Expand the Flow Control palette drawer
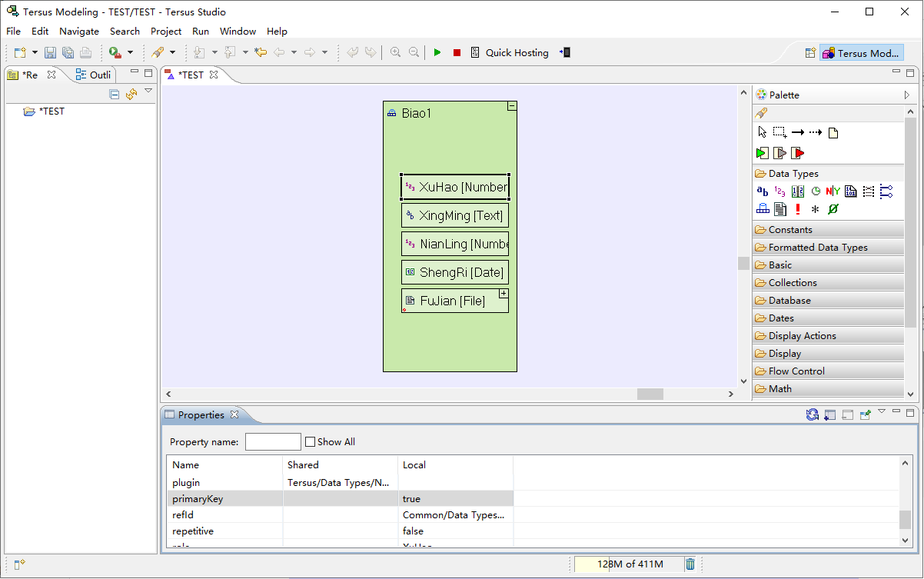The image size is (924, 579). click(x=828, y=371)
